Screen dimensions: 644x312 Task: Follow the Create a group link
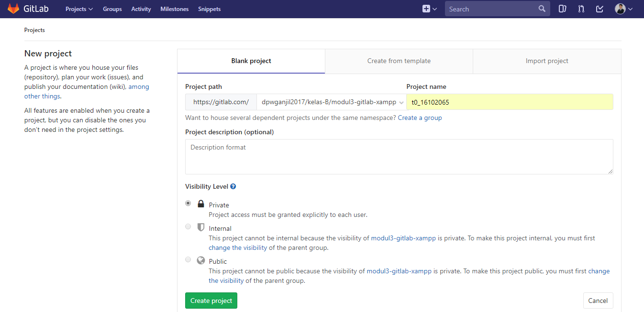(420, 118)
